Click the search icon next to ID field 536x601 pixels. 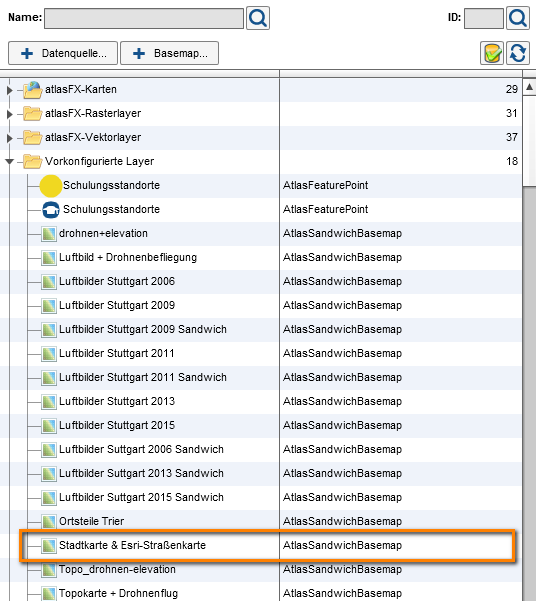(x=518, y=18)
